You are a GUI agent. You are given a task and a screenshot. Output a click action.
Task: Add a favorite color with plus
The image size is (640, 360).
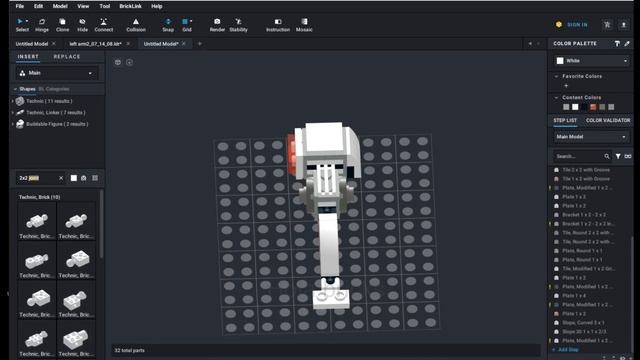coord(566,86)
